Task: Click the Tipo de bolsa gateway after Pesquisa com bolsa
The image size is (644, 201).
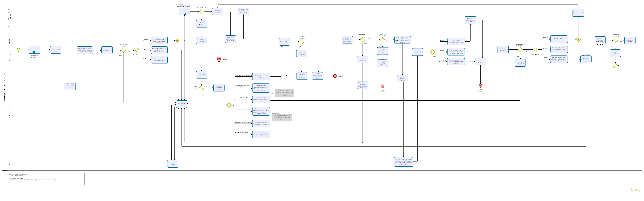Action: (137, 50)
